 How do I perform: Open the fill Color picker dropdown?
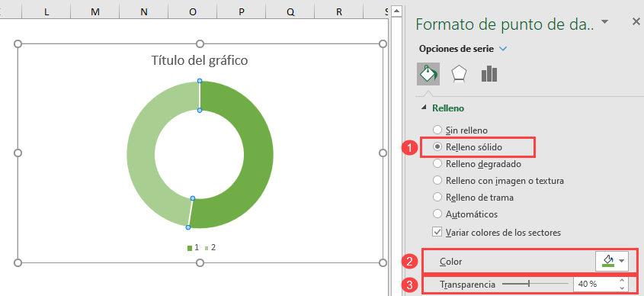point(612,261)
